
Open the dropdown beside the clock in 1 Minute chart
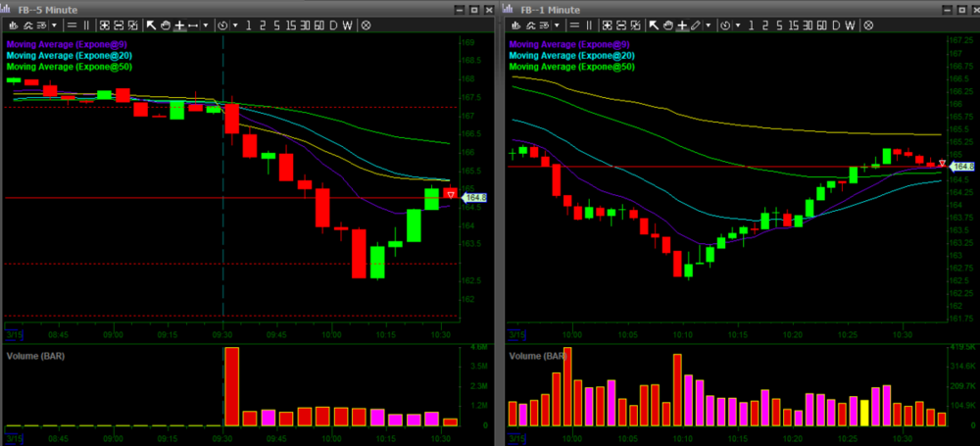pos(736,25)
